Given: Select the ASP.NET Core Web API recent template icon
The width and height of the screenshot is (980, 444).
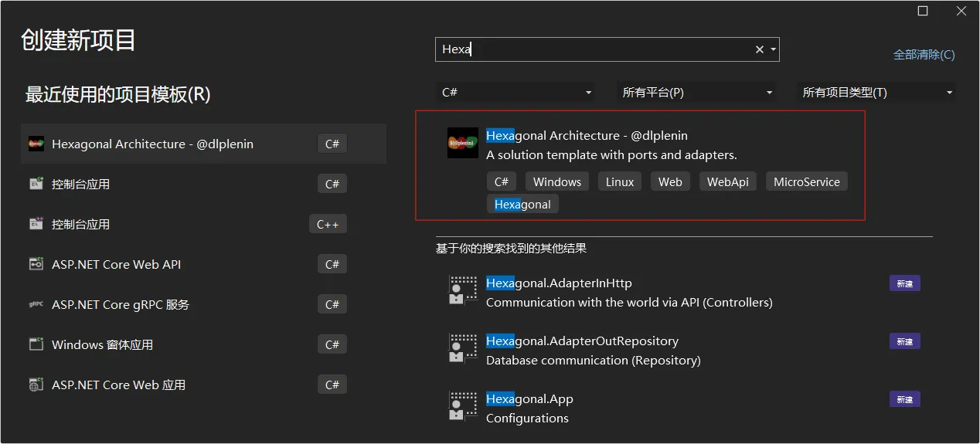Looking at the screenshot, I should tap(36, 264).
